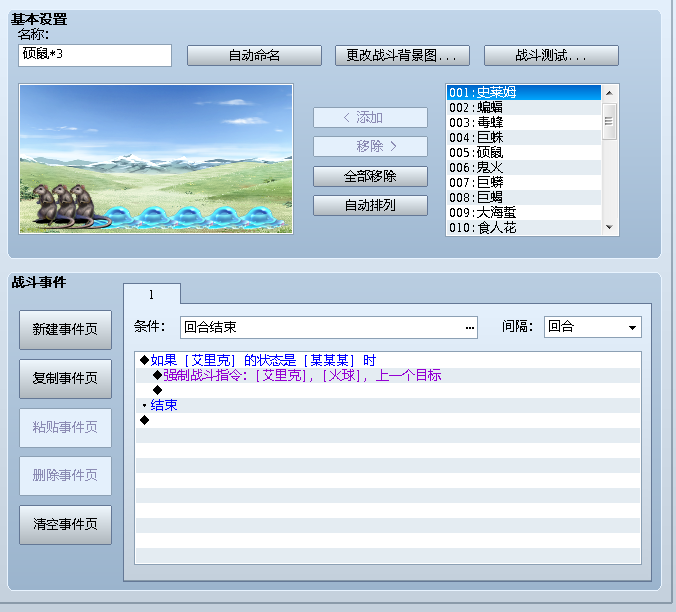Select enemy 008:巨蝎 in list

point(524,197)
